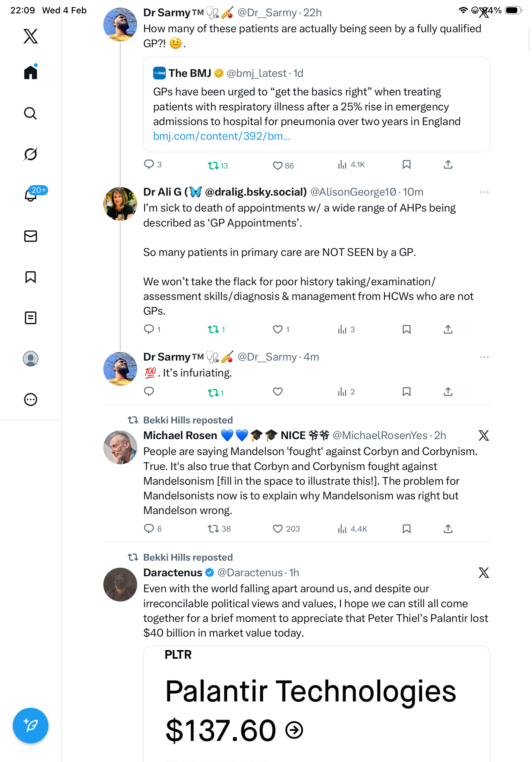532x762 pixels.
Task: Like Dr Sarmy's "It's infuriating" reply
Action: click(277, 392)
